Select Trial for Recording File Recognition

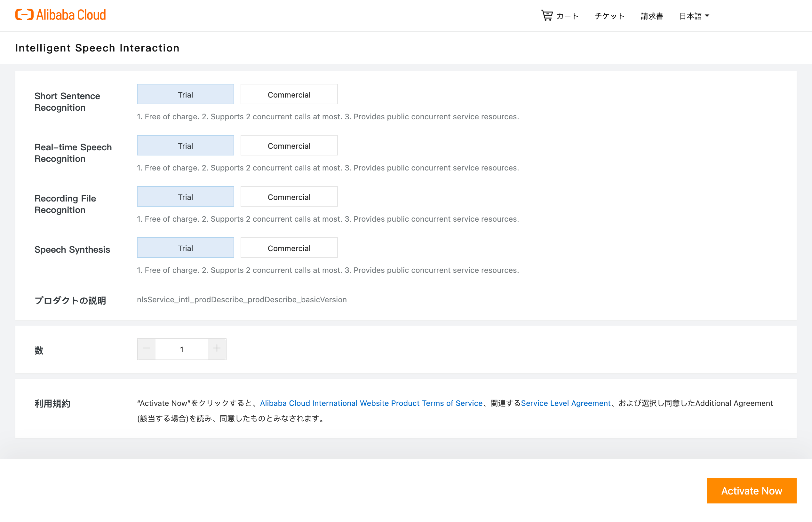pos(186,197)
